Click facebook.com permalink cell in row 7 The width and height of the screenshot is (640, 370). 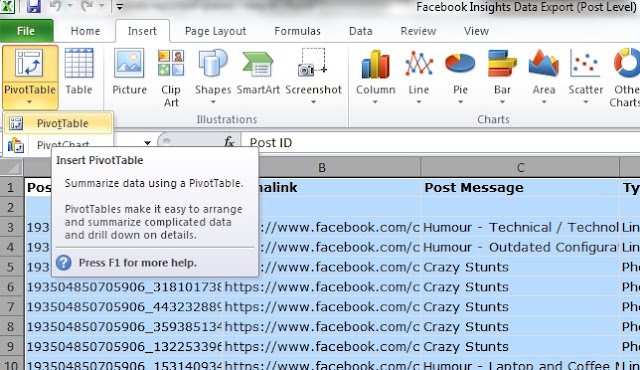322,307
